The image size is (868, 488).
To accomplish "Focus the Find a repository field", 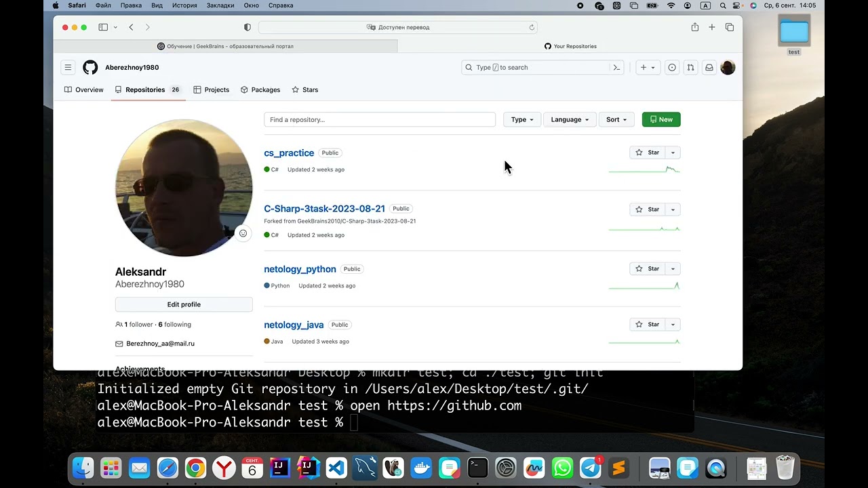I will pyautogui.click(x=380, y=119).
